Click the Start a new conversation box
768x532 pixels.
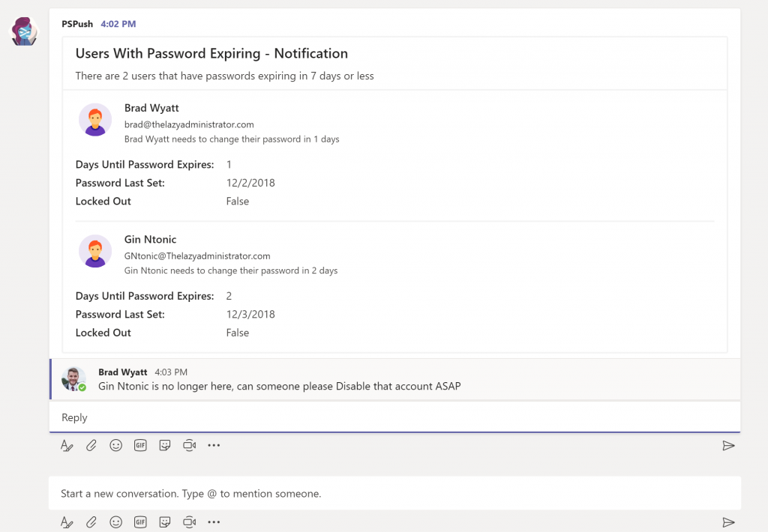pos(394,493)
